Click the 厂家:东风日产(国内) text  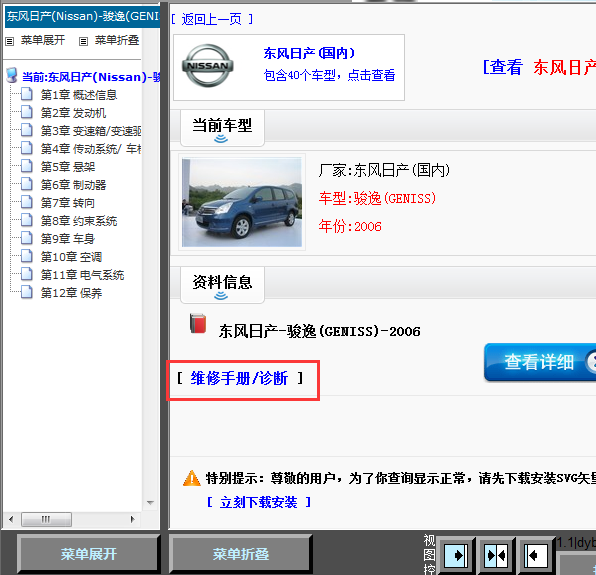384,170
